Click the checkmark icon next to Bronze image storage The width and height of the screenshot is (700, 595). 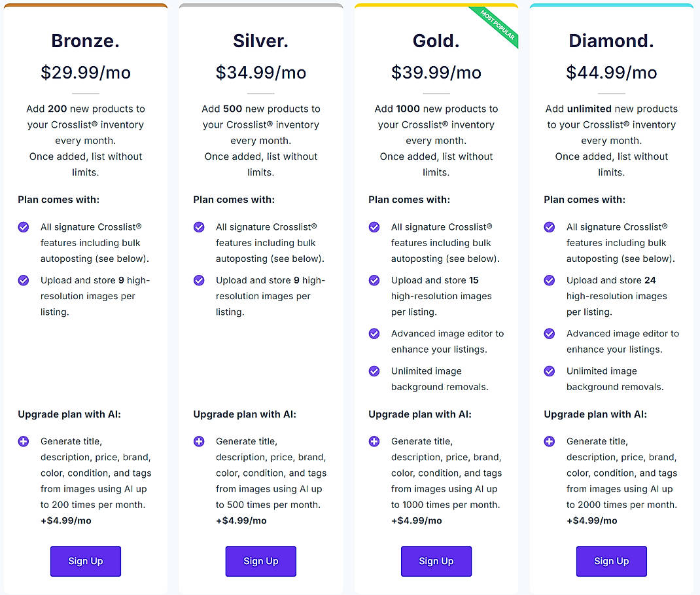[x=24, y=280]
